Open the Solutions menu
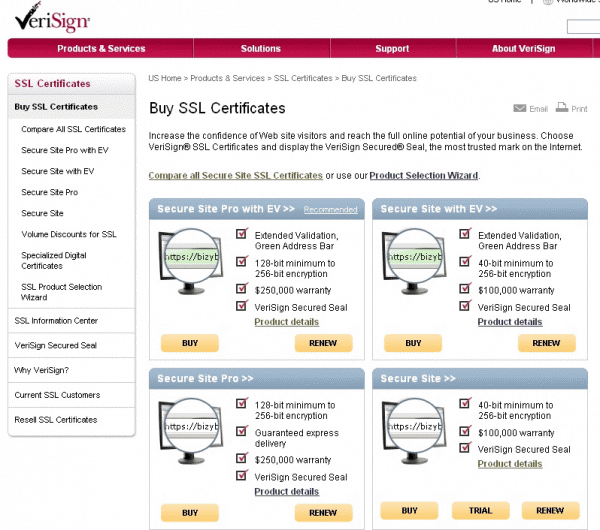The width and height of the screenshot is (600, 530). tap(261, 48)
